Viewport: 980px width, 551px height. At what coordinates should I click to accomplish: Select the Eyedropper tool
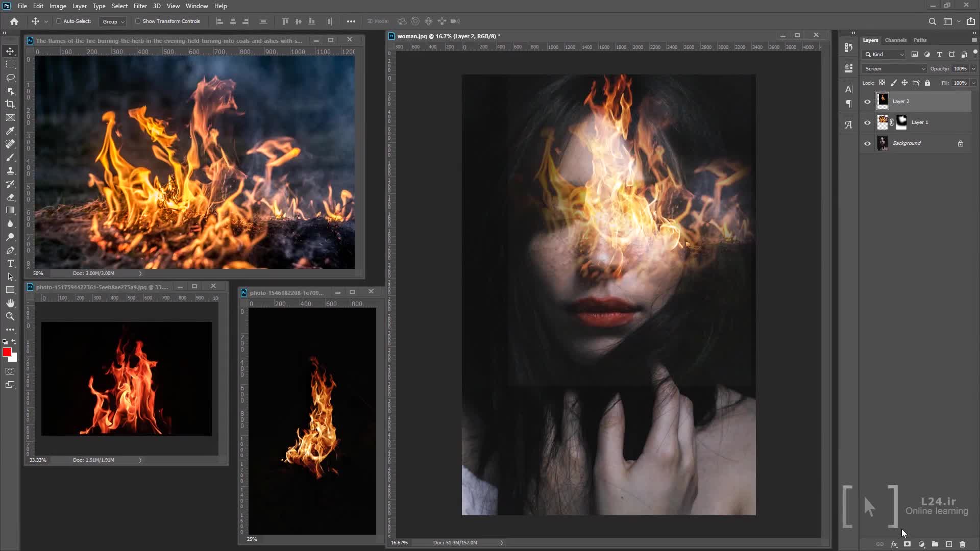(x=10, y=131)
